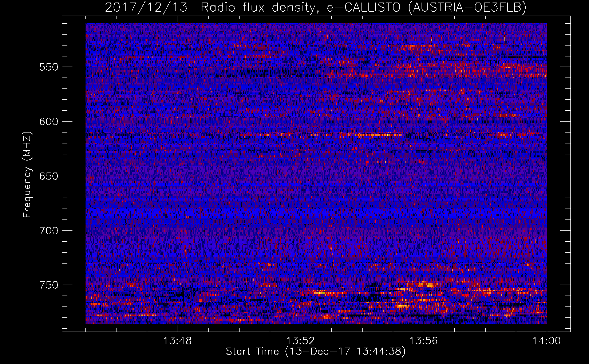Click the plot title 'Radio flux density, e-CALLISTO'
Screen dimensions: 589x364
click(301, 7)
